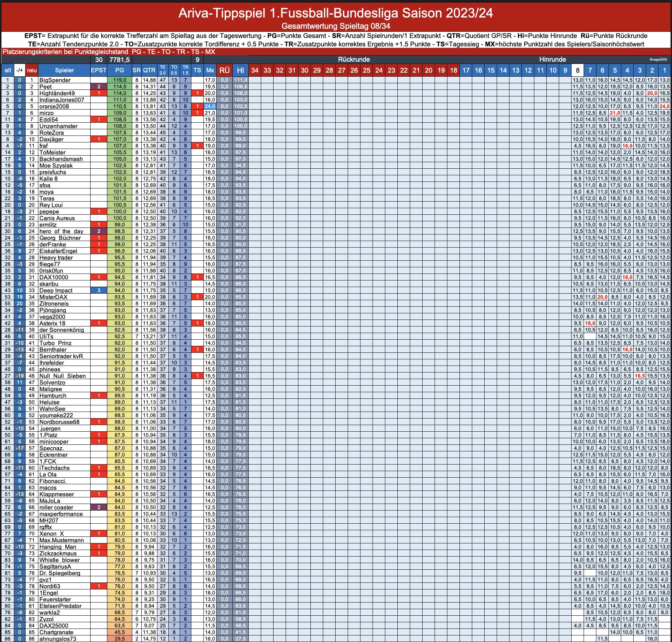Select Peet's total points 114,5

119,87
